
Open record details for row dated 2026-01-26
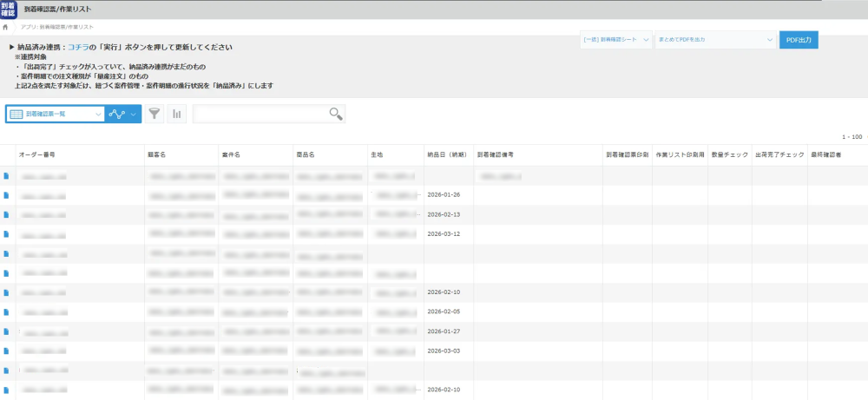pyautogui.click(x=6, y=195)
